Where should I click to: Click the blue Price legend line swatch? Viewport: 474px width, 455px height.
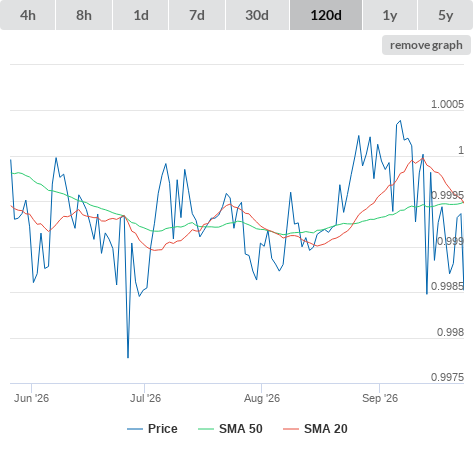click(135, 429)
